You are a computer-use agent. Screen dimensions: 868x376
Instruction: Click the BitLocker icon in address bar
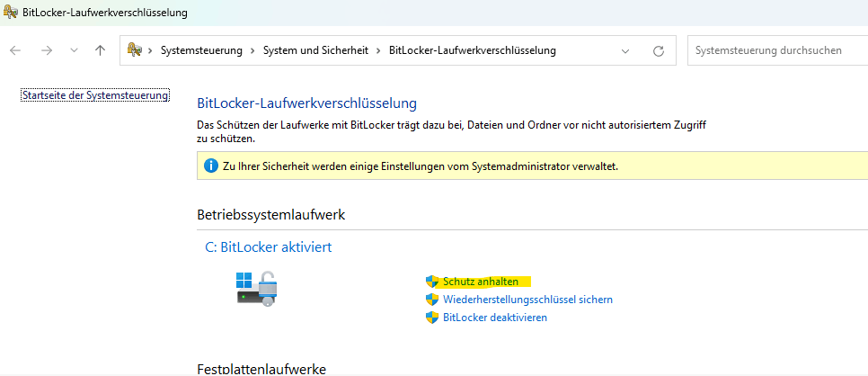point(134,49)
